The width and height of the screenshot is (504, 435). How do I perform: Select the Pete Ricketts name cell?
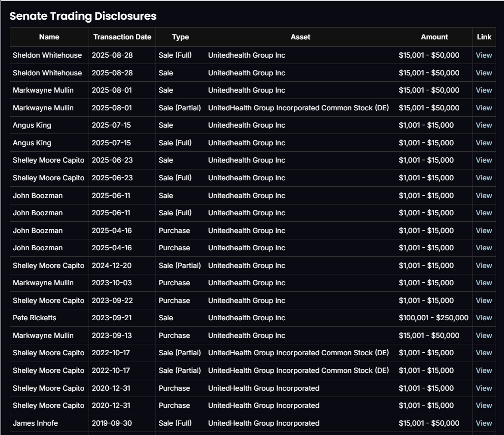click(34, 318)
